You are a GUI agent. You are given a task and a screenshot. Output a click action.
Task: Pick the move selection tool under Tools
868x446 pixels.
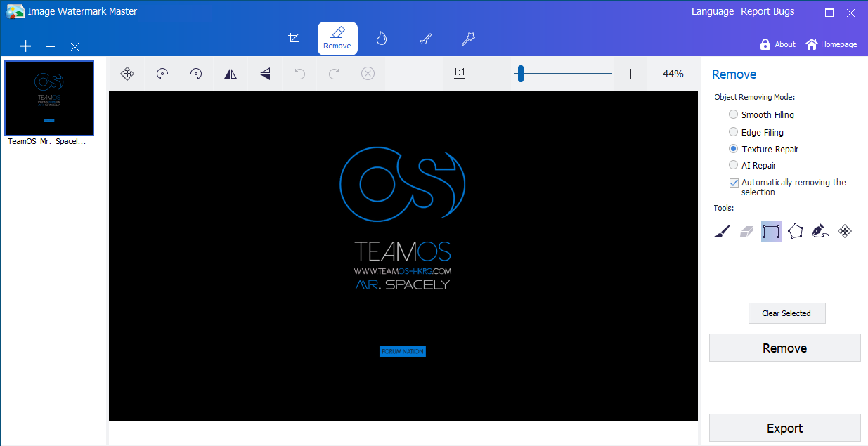point(846,231)
